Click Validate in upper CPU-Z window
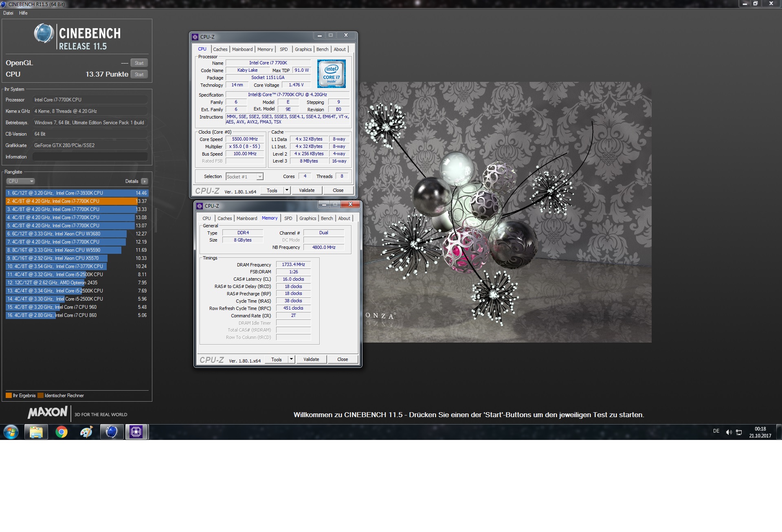Viewport: 782px width, 532px height. point(307,190)
